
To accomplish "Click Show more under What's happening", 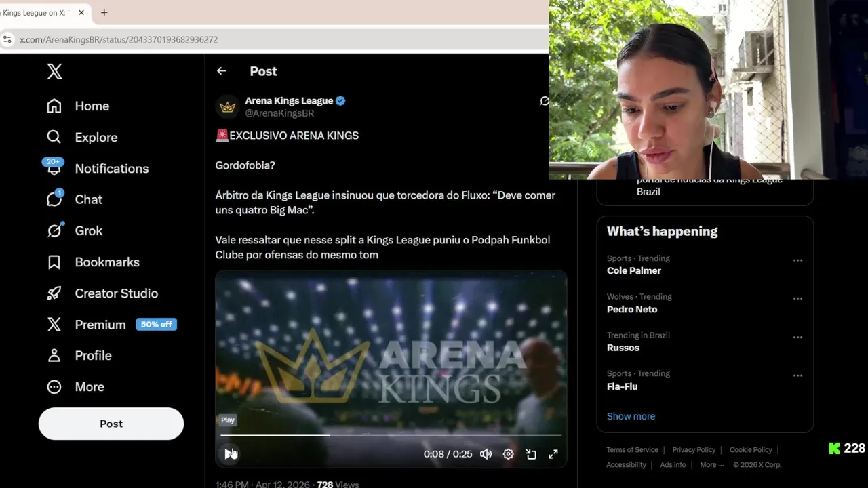I will click(x=631, y=416).
